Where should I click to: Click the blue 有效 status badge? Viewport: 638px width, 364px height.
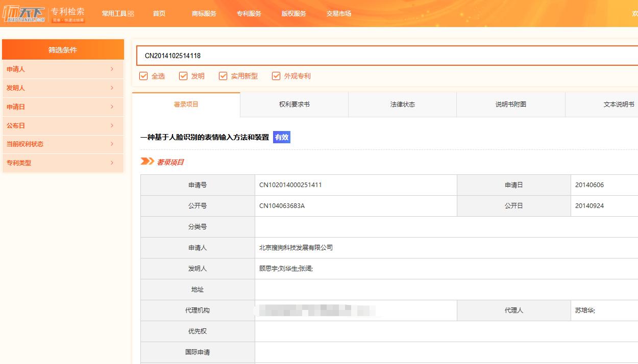tap(281, 137)
